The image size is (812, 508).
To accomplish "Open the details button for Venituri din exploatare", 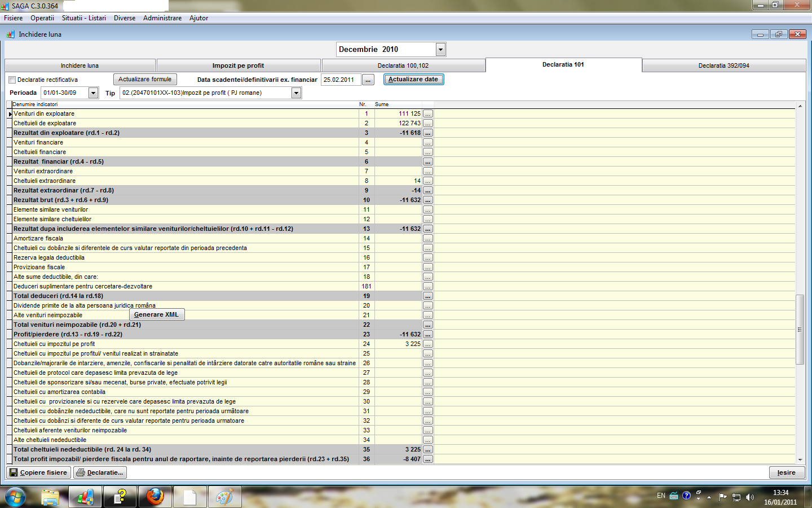I will pos(428,113).
